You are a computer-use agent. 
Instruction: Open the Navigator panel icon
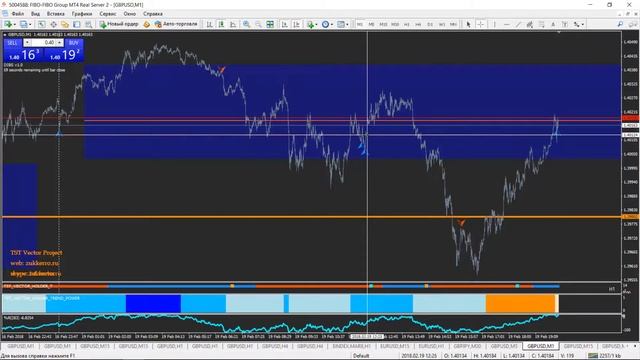[x=65, y=24]
